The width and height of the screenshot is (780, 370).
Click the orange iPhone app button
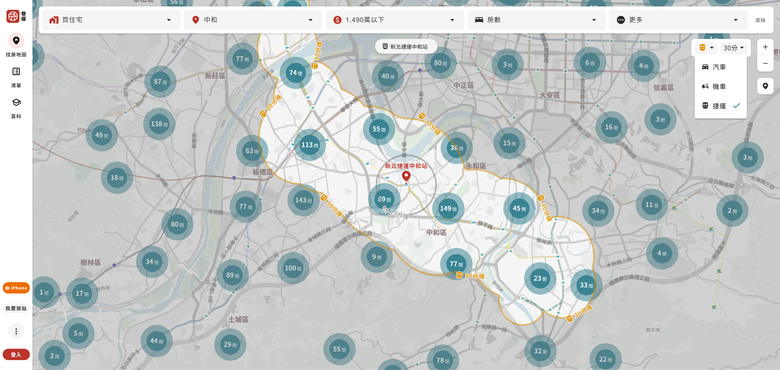tap(16, 288)
